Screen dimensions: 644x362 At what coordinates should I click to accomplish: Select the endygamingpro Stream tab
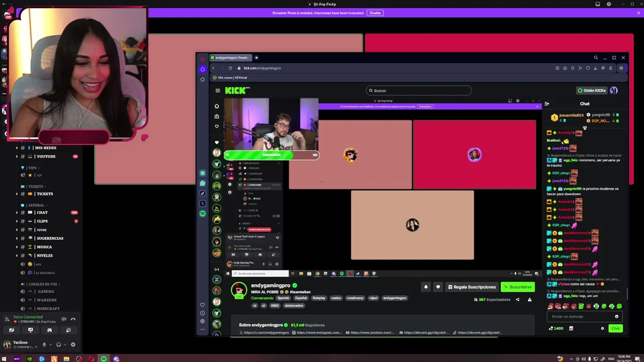click(230, 58)
